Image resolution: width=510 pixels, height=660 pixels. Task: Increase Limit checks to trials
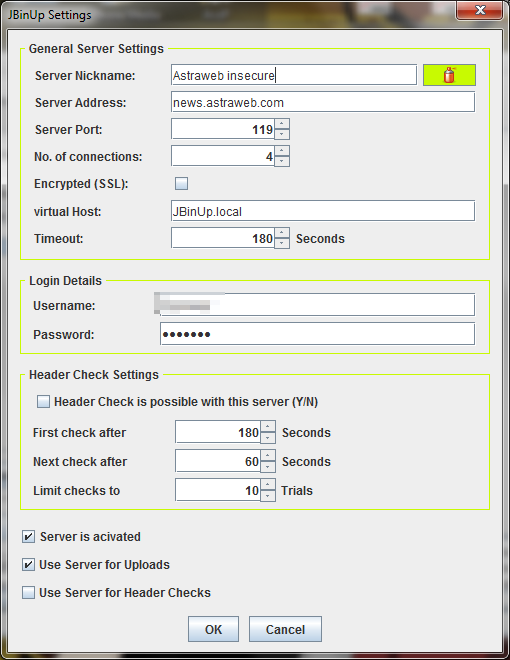click(x=268, y=485)
